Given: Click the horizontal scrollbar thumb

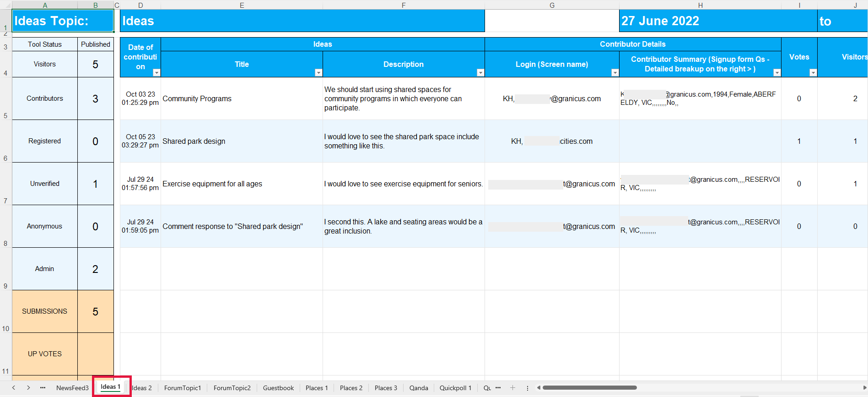Looking at the screenshot, I should tap(589, 388).
